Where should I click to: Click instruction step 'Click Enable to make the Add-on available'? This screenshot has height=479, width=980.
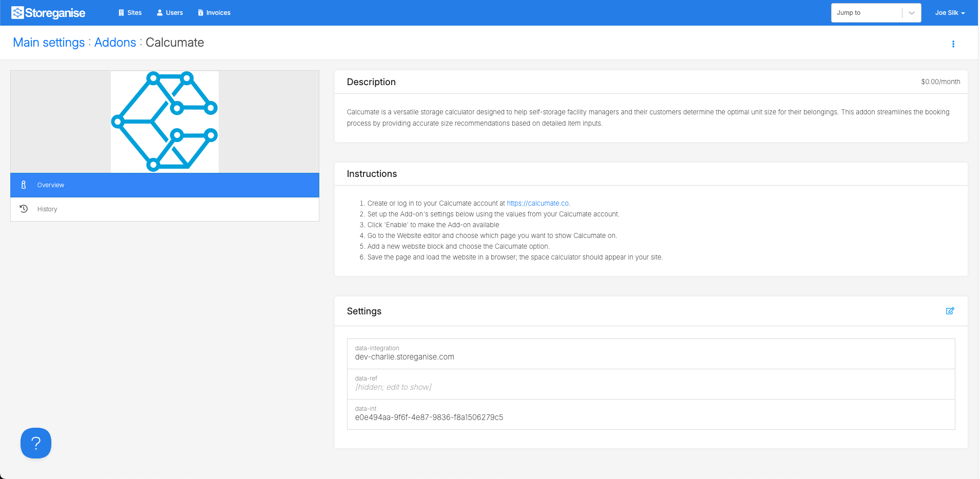[x=433, y=225]
